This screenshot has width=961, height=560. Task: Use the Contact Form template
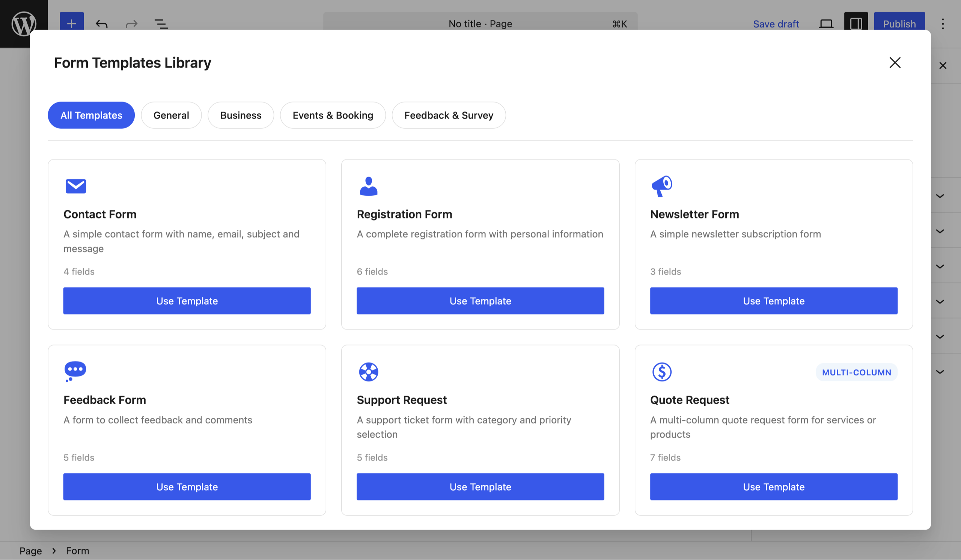187,301
